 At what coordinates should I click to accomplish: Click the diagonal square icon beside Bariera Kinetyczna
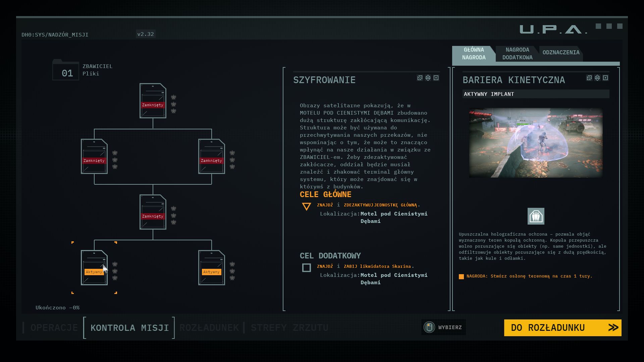589,78
